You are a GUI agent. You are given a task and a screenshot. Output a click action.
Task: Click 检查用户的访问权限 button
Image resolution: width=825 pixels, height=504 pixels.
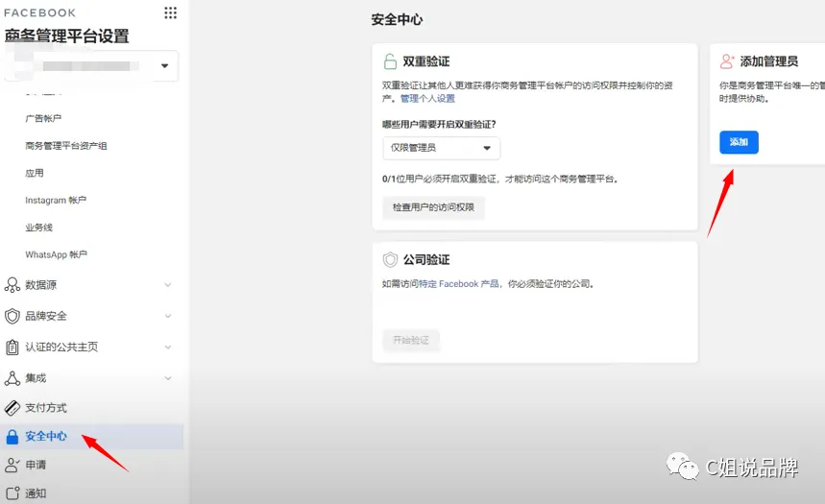433,207
